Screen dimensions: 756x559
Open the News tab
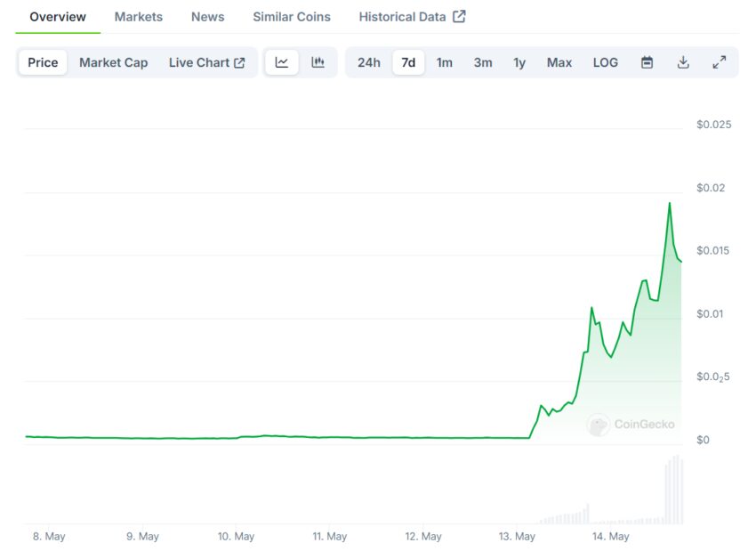click(207, 17)
